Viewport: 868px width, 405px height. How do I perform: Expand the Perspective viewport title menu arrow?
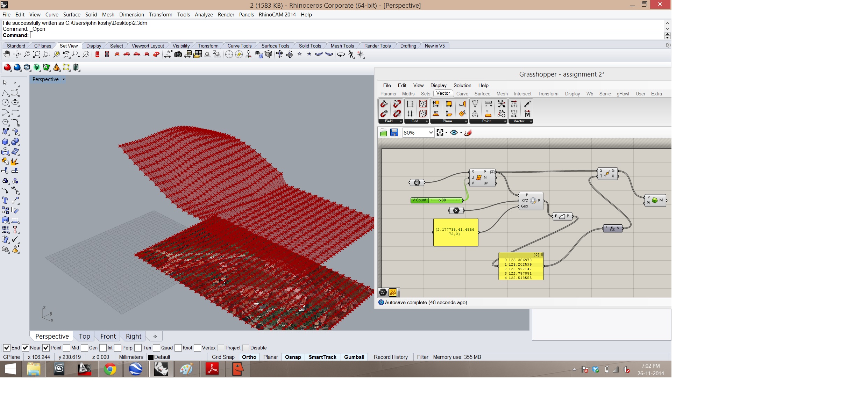64,79
